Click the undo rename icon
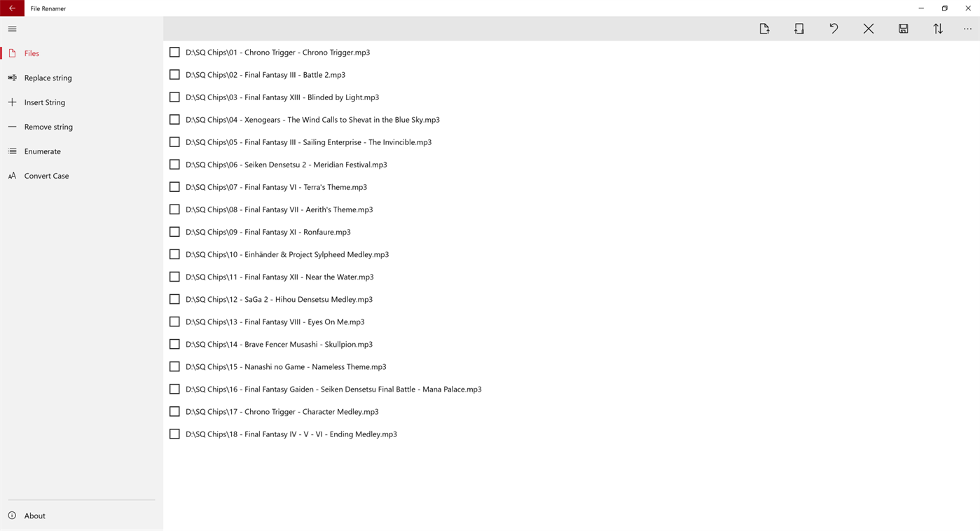This screenshot has width=980, height=531. [834, 28]
